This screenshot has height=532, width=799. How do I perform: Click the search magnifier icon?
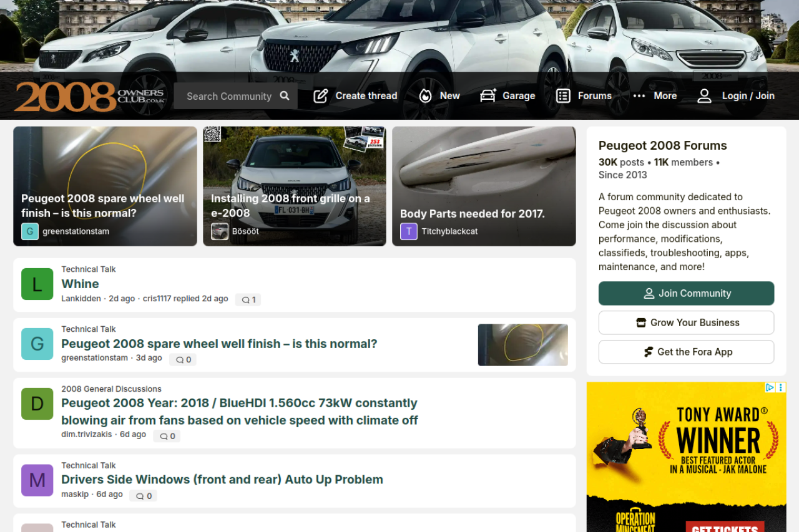click(285, 96)
